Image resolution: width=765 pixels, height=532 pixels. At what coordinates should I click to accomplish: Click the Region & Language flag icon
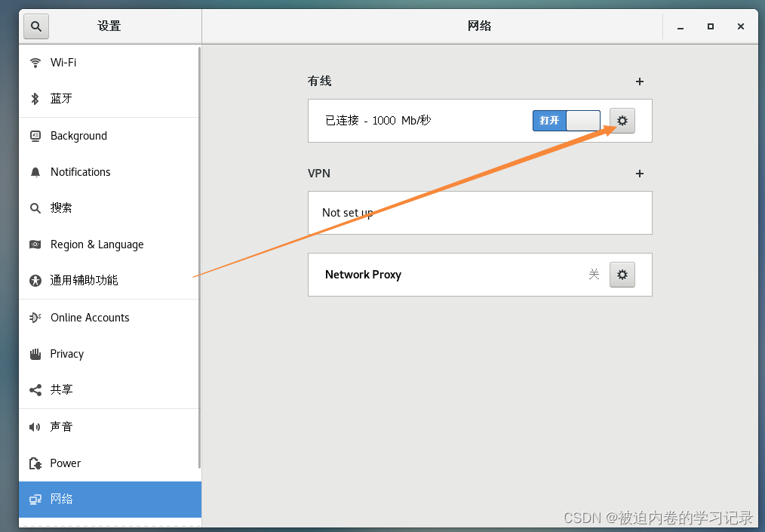point(35,244)
